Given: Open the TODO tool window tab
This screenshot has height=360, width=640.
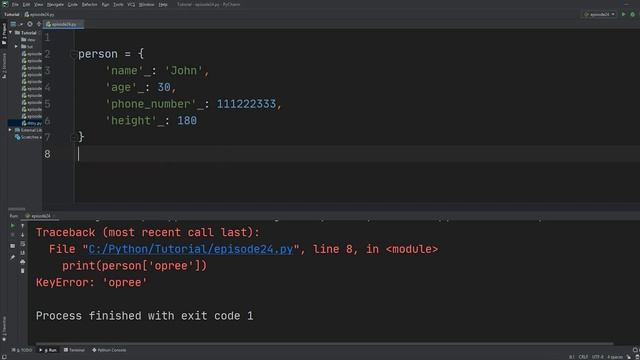Looking at the screenshot, I should tap(22, 350).
